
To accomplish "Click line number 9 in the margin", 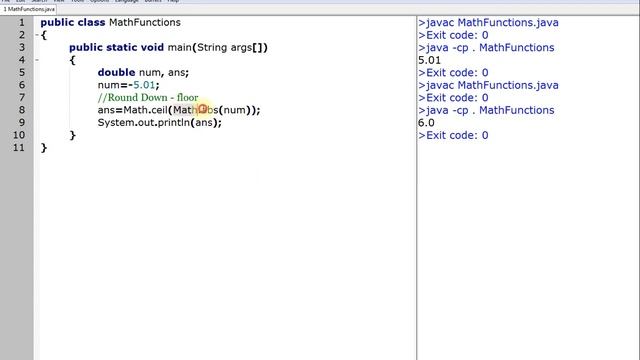I will click(21, 122).
